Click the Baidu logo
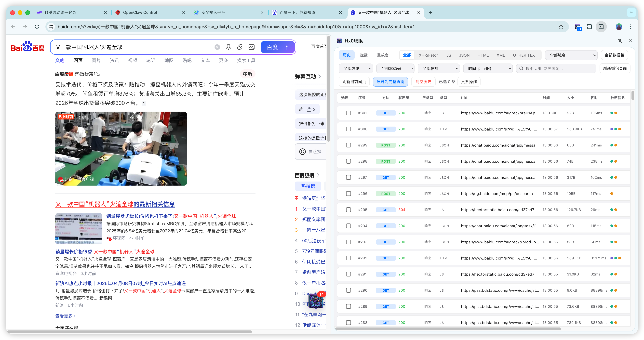 pyautogui.click(x=27, y=47)
